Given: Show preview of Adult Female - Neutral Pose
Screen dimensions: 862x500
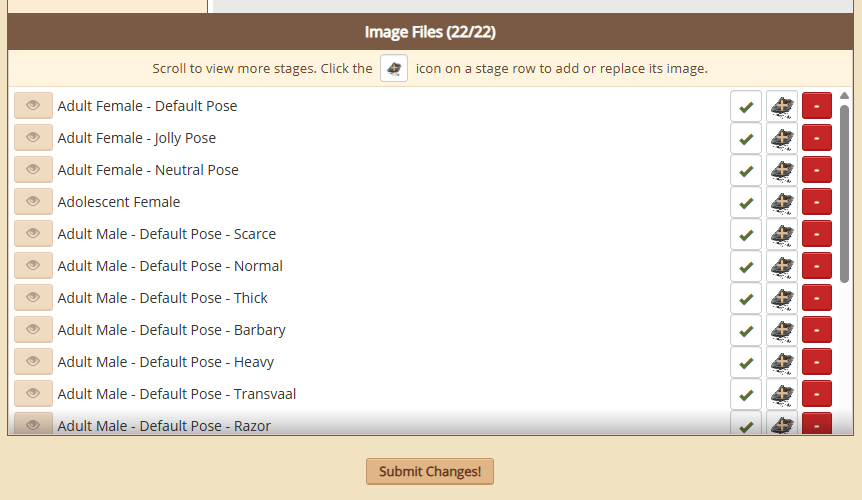Looking at the screenshot, I should click(x=33, y=169).
